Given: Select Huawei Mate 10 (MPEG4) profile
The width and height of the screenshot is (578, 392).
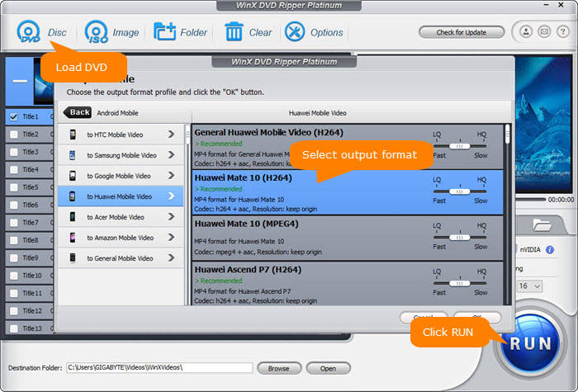Looking at the screenshot, I should [x=348, y=238].
